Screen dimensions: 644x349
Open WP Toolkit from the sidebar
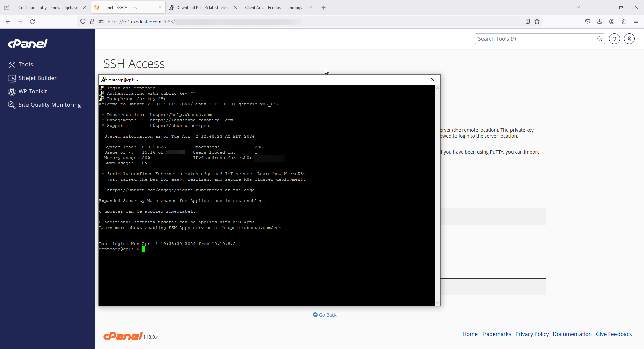pos(33,91)
